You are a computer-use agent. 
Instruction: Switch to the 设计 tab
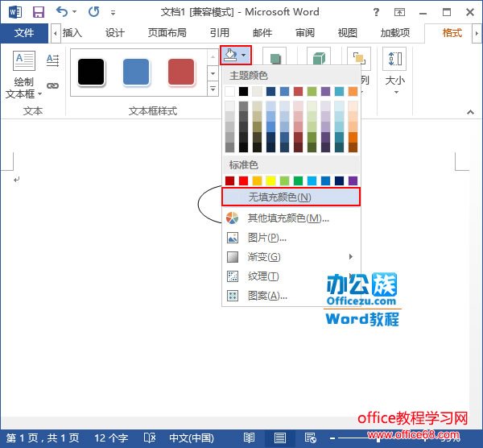coord(115,33)
